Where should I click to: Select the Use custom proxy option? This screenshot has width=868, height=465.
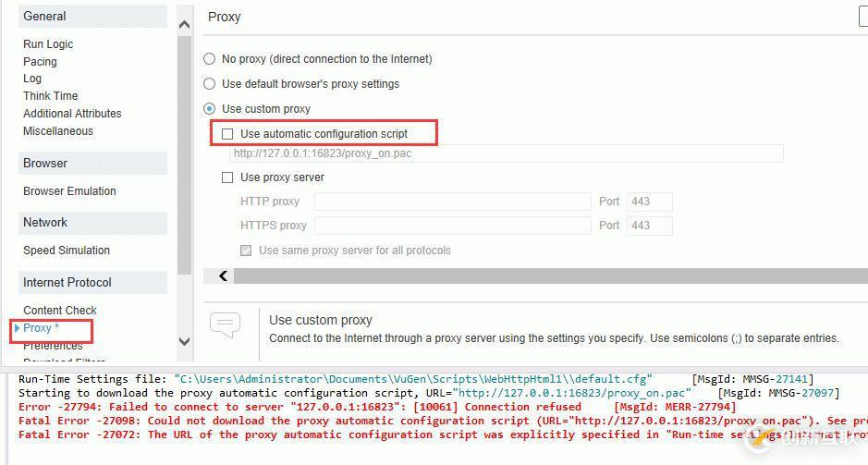click(210, 109)
